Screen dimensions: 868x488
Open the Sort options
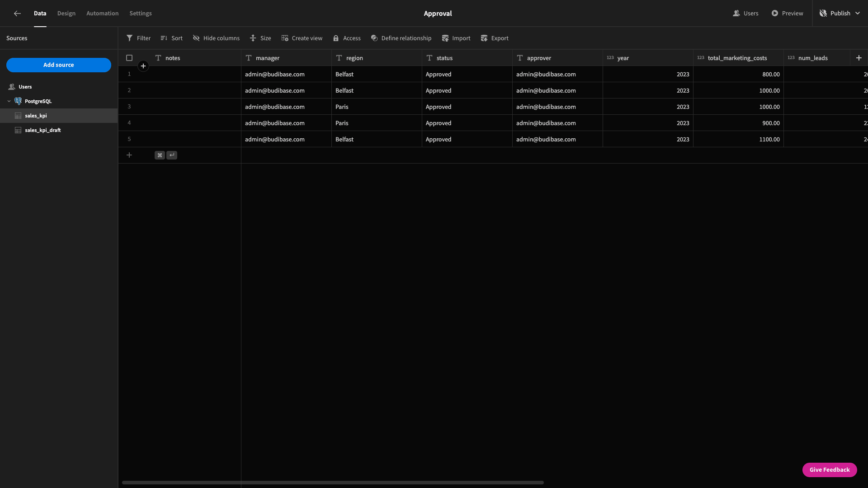click(x=171, y=38)
